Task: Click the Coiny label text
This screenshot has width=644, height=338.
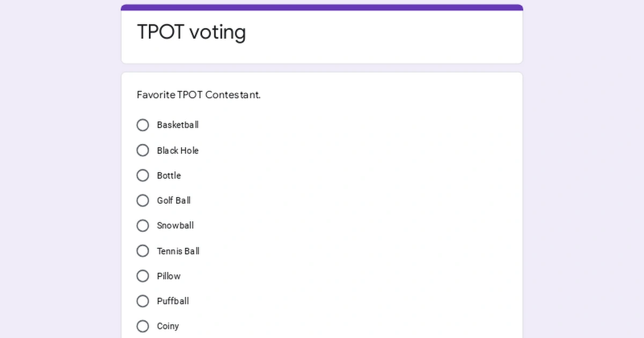Action: pos(167,326)
